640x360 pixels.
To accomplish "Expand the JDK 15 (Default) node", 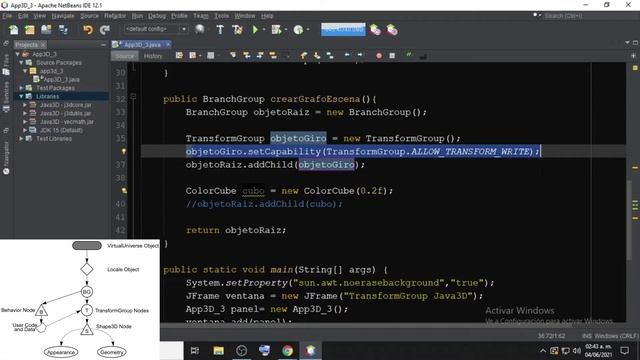I will coord(25,130).
